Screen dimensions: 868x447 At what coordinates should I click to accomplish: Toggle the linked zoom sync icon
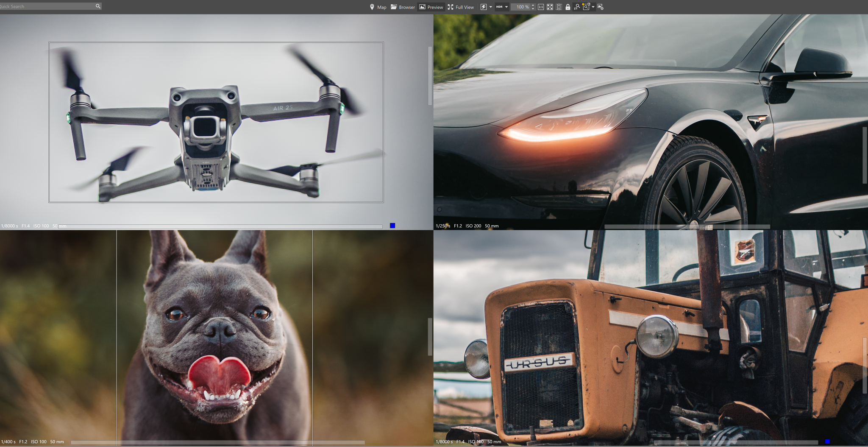tap(577, 7)
